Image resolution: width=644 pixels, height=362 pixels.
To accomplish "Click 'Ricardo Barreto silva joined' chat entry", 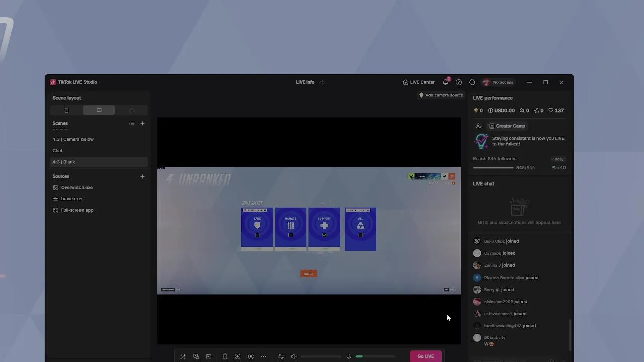I will (x=506, y=278).
